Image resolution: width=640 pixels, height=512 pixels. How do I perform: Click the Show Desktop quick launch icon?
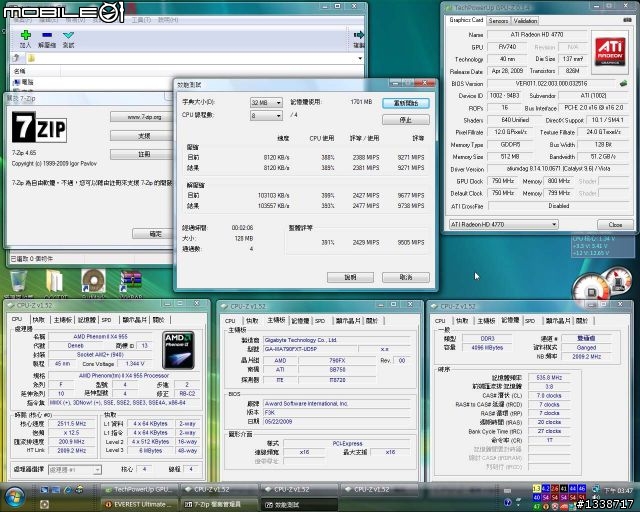click(x=44, y=489)
